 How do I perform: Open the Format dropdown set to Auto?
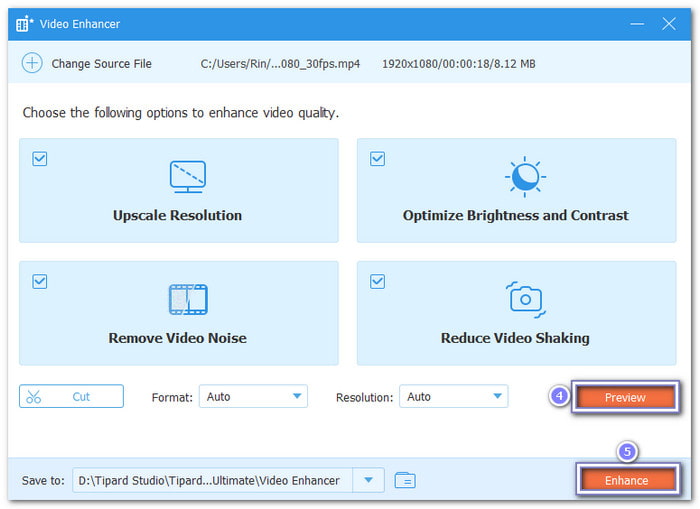(253, 396)
